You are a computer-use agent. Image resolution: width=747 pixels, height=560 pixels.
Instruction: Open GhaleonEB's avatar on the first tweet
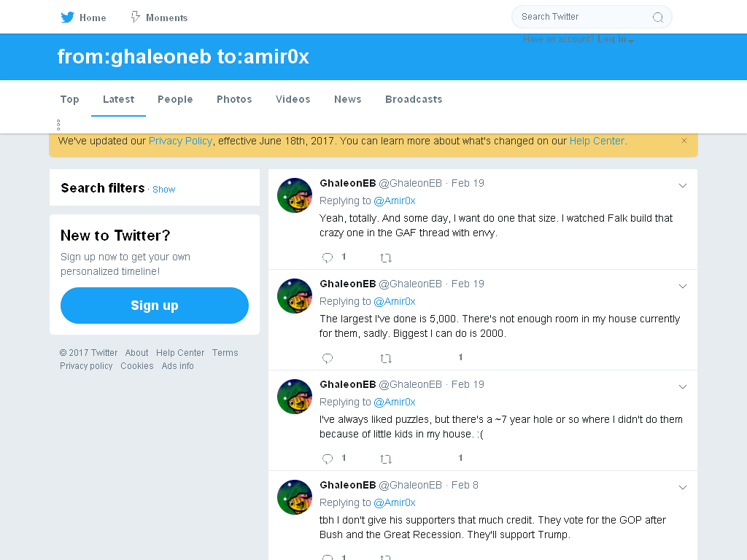click(295, 195)
